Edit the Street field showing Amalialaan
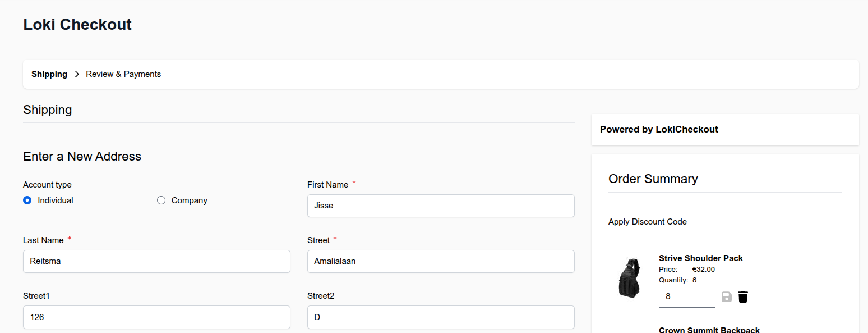 coord(441,261)
